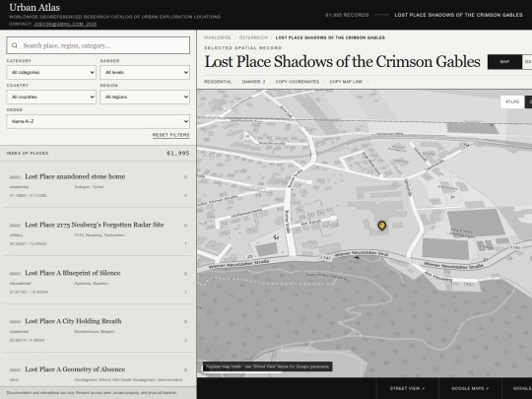Click the yellow map pin marker

pos(381,226)
